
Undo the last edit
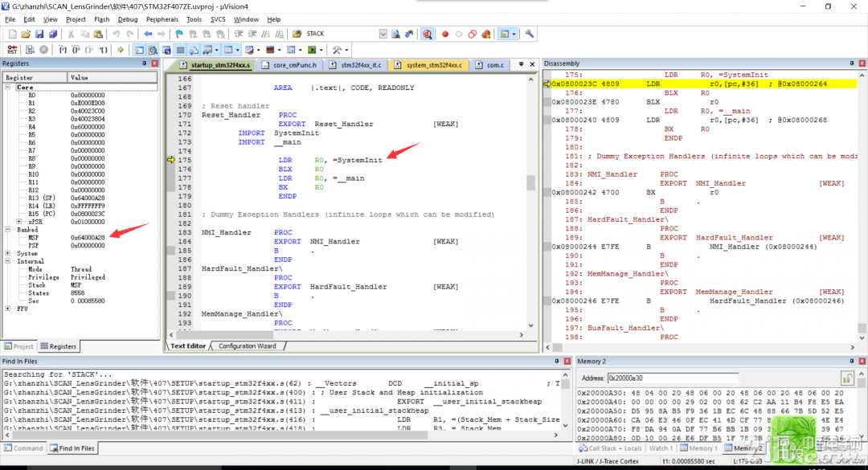[x=117, y=34]
